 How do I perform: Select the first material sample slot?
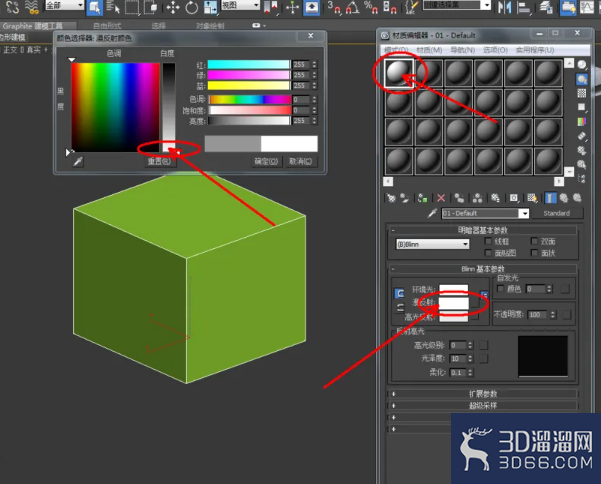click(399, 73)
